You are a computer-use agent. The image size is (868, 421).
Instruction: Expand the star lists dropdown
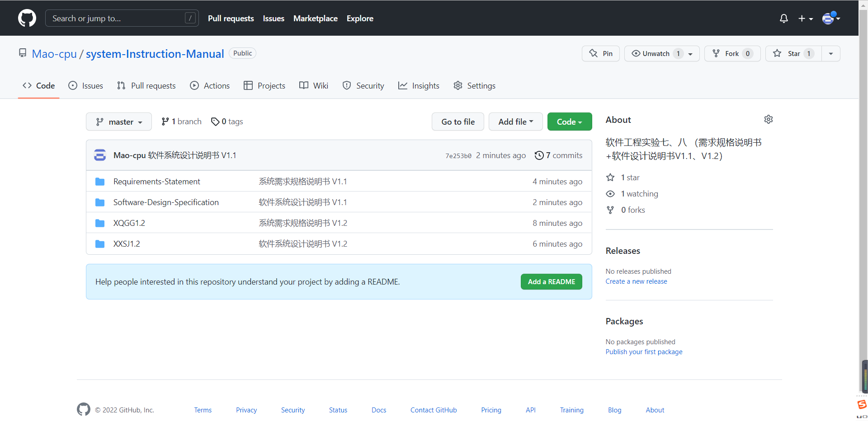pyautogui.click(x=831, y=53)
